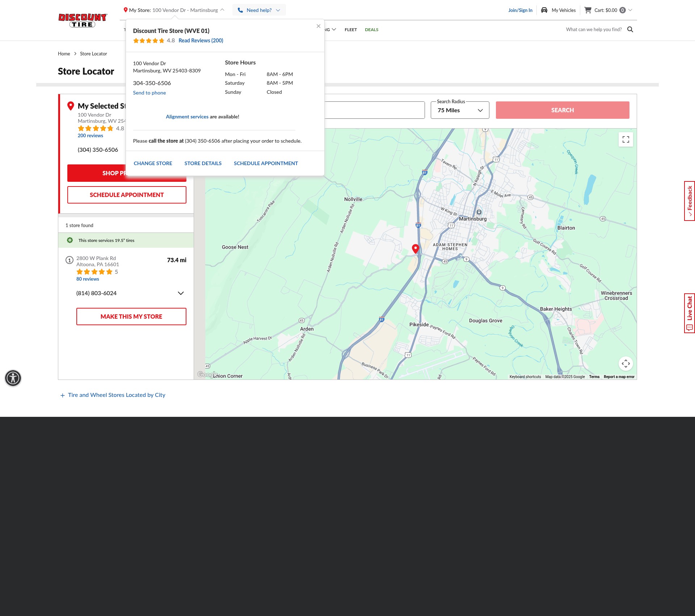
Task: Open Read Reviews (200) link
Action: (x=201, y=41)
